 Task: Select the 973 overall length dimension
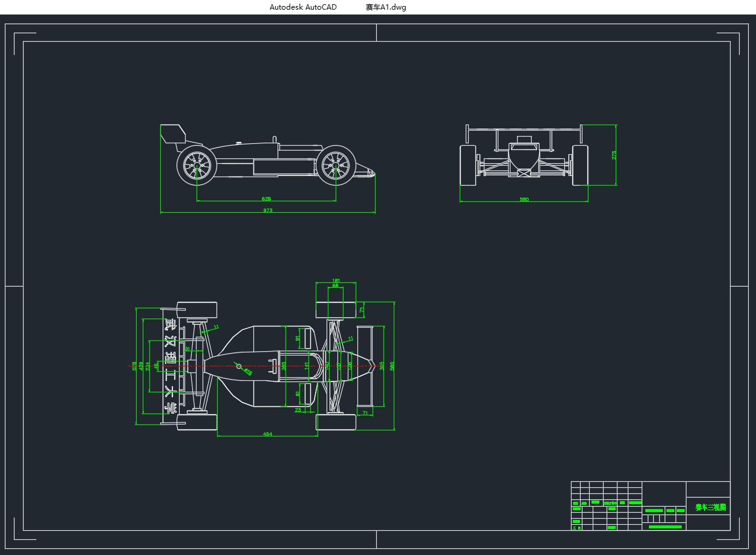267,210
